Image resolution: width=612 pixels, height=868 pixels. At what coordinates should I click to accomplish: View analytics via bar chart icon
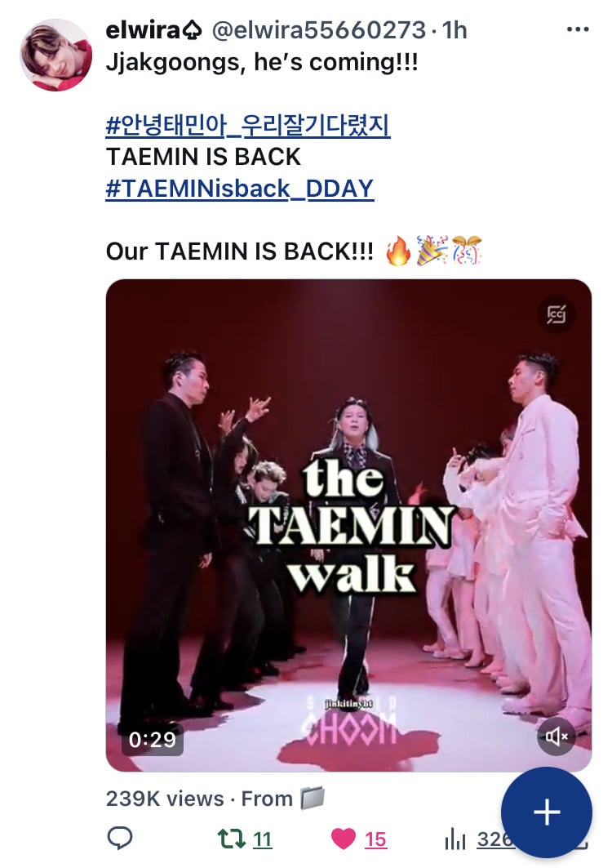tap(455, 839)
